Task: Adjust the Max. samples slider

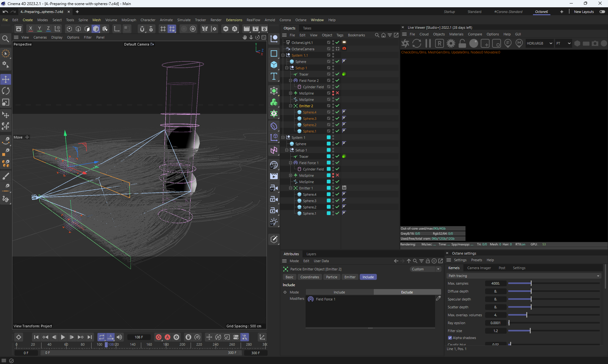Action: [531, 283]
